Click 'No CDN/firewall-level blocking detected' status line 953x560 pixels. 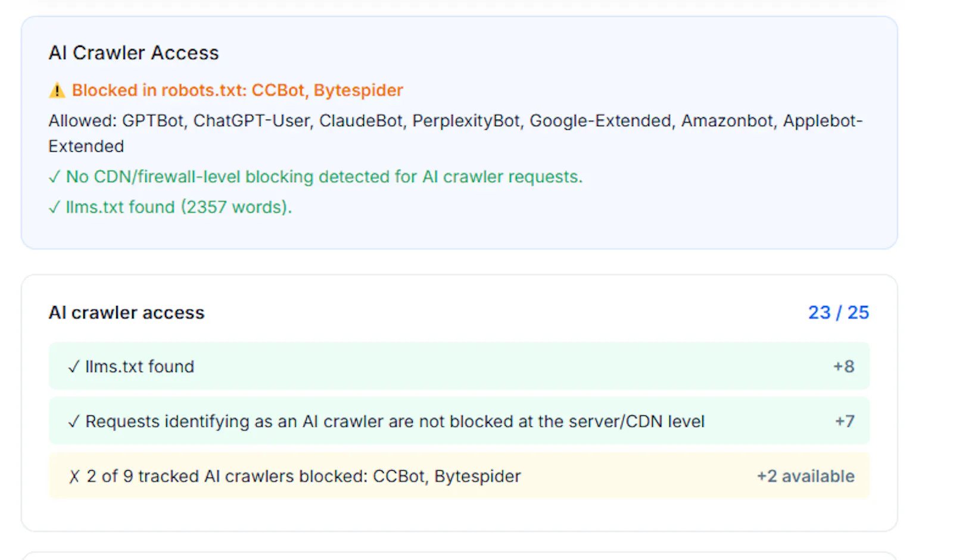click(x=324, y=177)
